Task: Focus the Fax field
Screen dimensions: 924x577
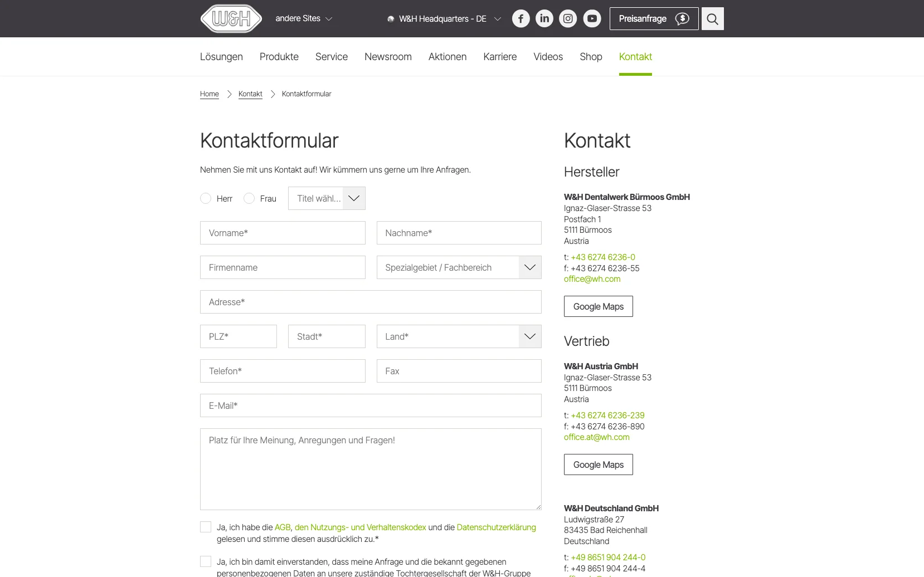Action: 459,371
